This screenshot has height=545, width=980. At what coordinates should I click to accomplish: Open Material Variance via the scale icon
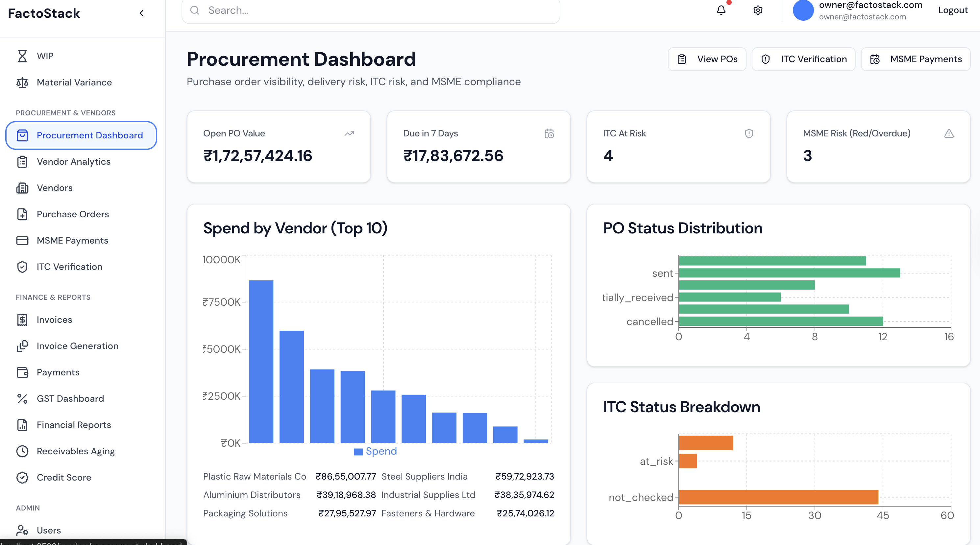click(22, 82)
